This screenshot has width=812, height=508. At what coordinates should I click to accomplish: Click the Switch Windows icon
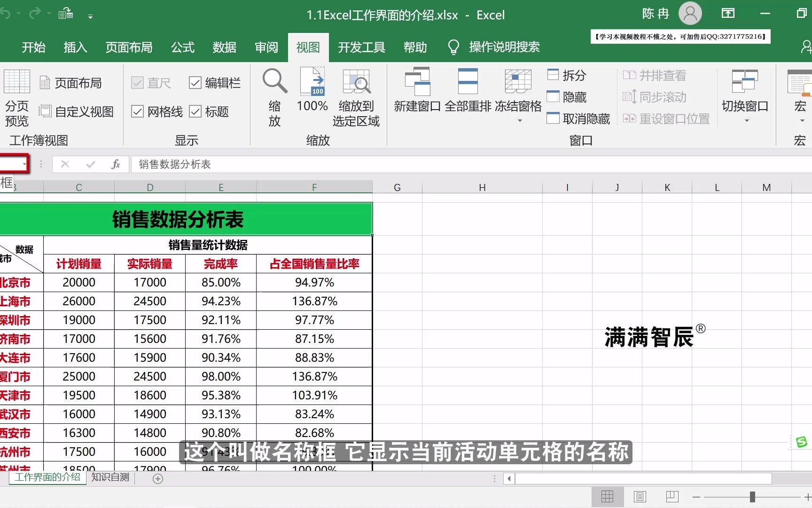coord(745,81)
